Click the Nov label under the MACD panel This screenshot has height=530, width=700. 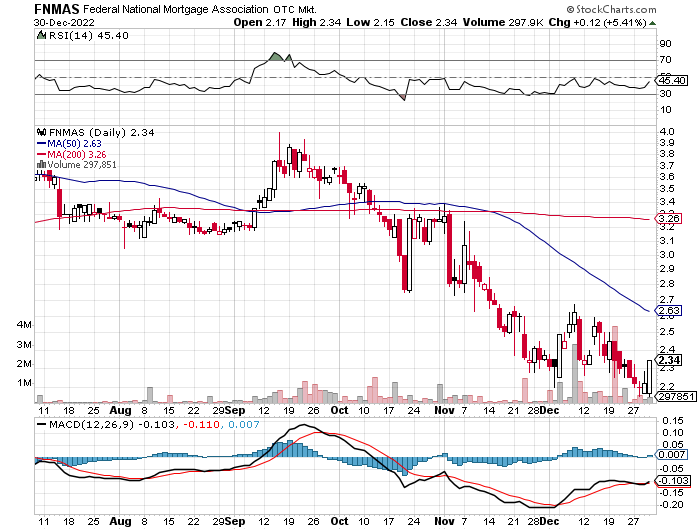[444, 521]
